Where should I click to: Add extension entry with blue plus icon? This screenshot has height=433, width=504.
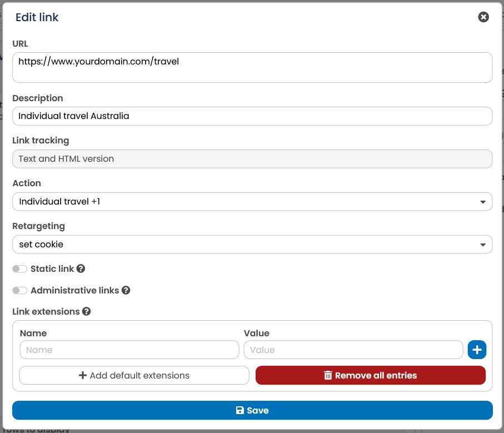coord(477,350)
